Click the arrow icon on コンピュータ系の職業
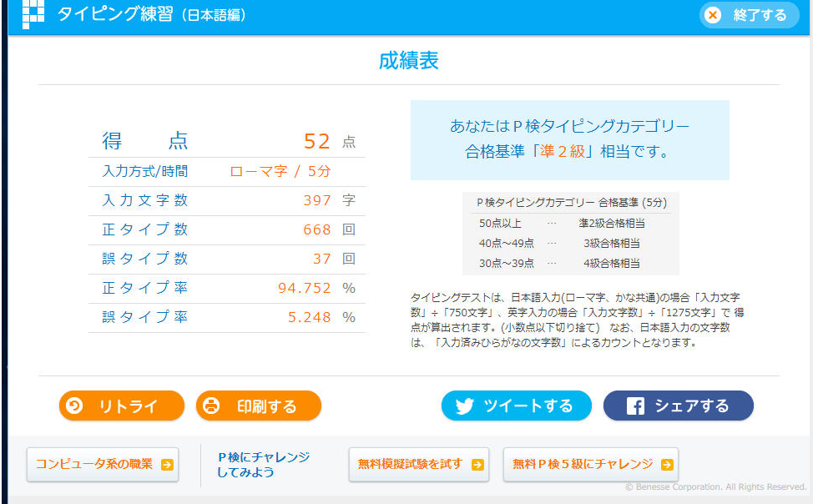The width and height of the screenshot is (813, 504). click(x=167, y=465)
